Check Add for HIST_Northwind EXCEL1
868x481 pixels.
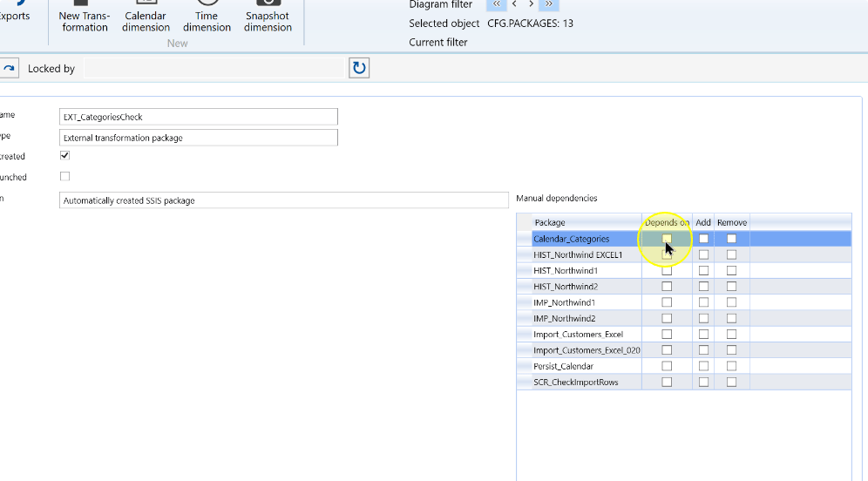(703, 254)
